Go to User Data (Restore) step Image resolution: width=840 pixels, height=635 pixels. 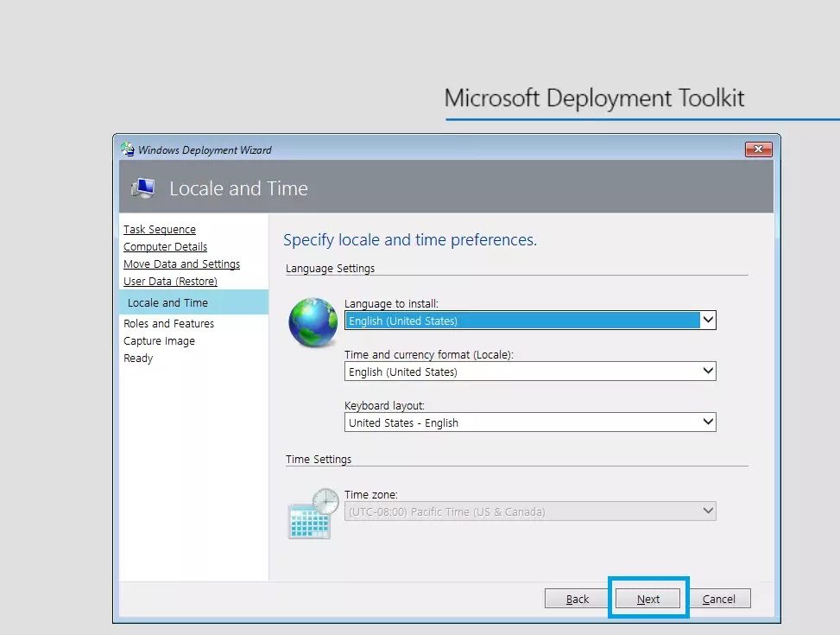(170, 281)
